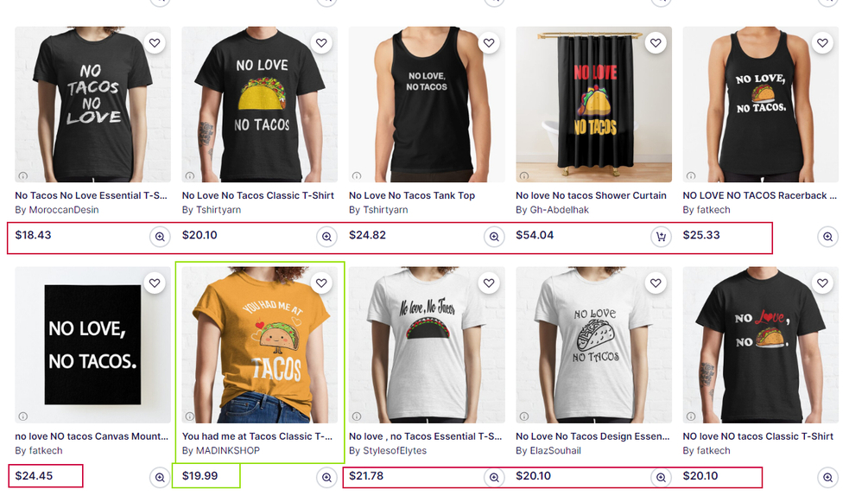Click heart on NO LOVE NO TACOS Racerback
868x502 pixels.
[822, 42]
